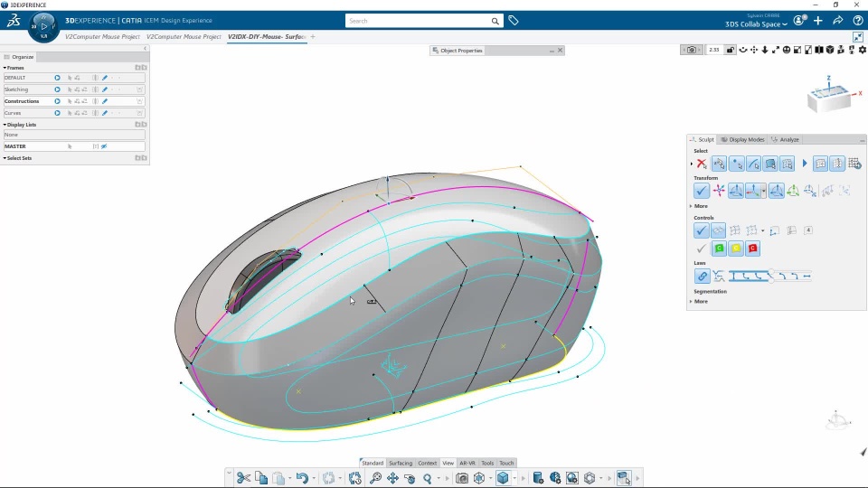Screen dimensions: 868x488
Task: Collapse the Frames section
Action: (5, 68)
